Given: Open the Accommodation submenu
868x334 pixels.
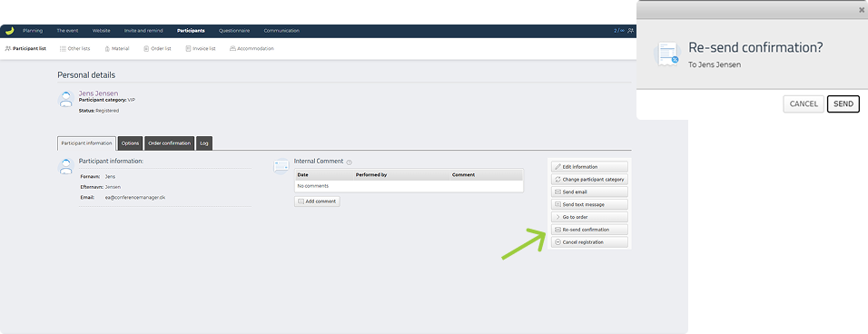Looking at the screenshot, I should (252, 49).
